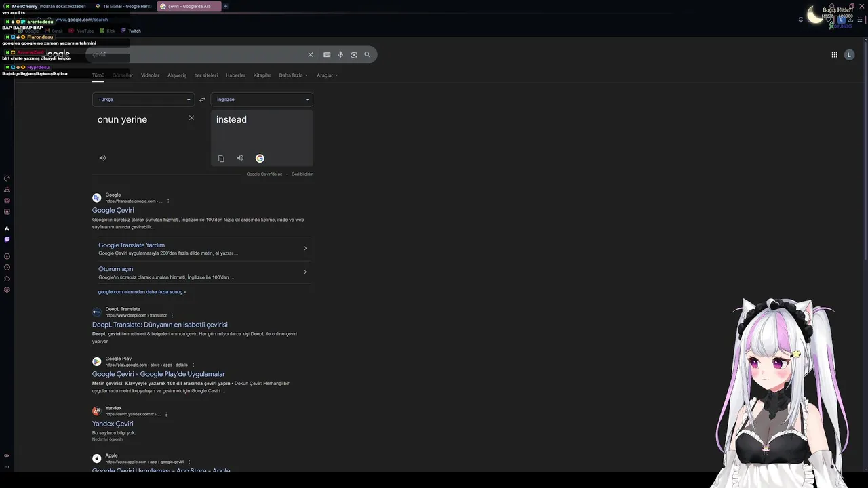Select the Yer siteleri search filter

[206, 75]
